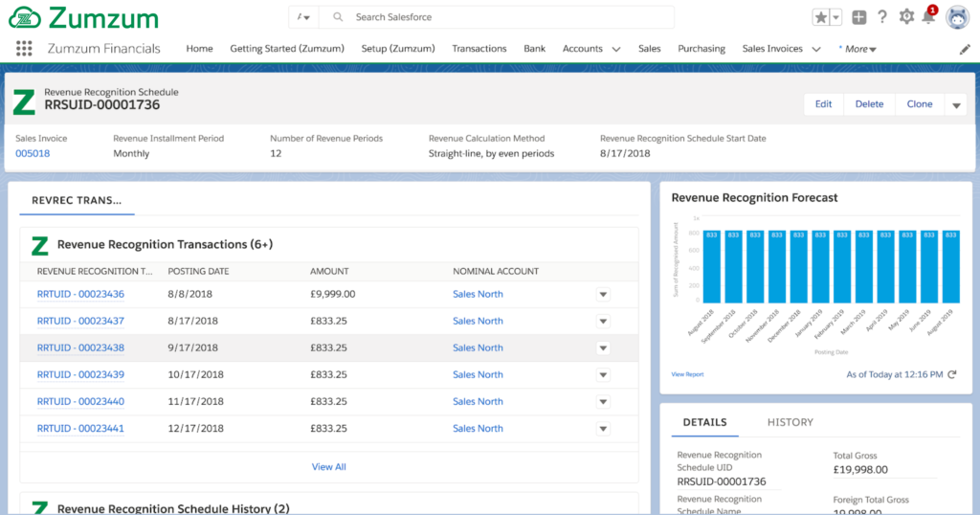Open RRTUID - 00023439 record
The image size is (980, 515).
80,375
